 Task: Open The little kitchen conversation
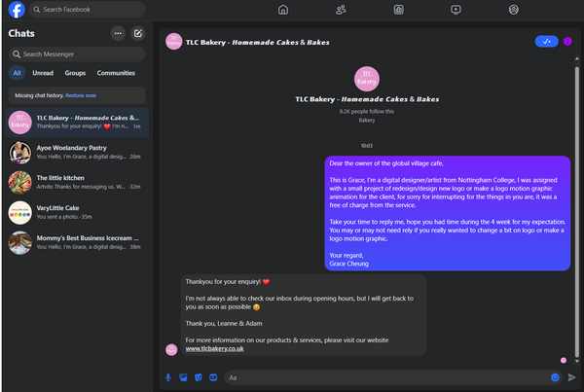tap(77, 183)
